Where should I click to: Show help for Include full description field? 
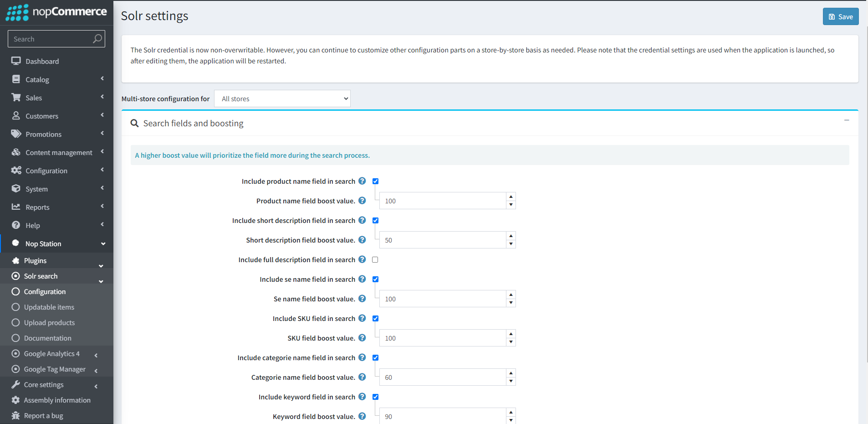pyautogui.click(x=362, y=259)
